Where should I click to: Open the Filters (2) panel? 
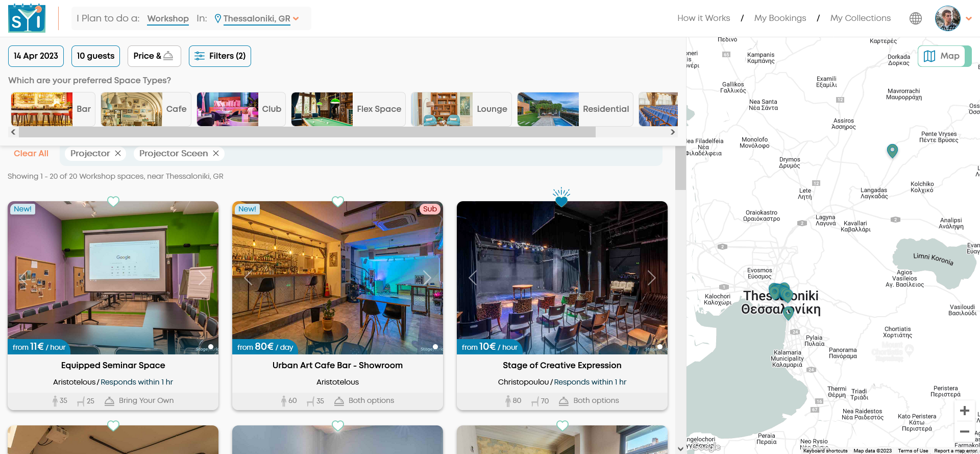pyautogui.click(x=220, y=56)
